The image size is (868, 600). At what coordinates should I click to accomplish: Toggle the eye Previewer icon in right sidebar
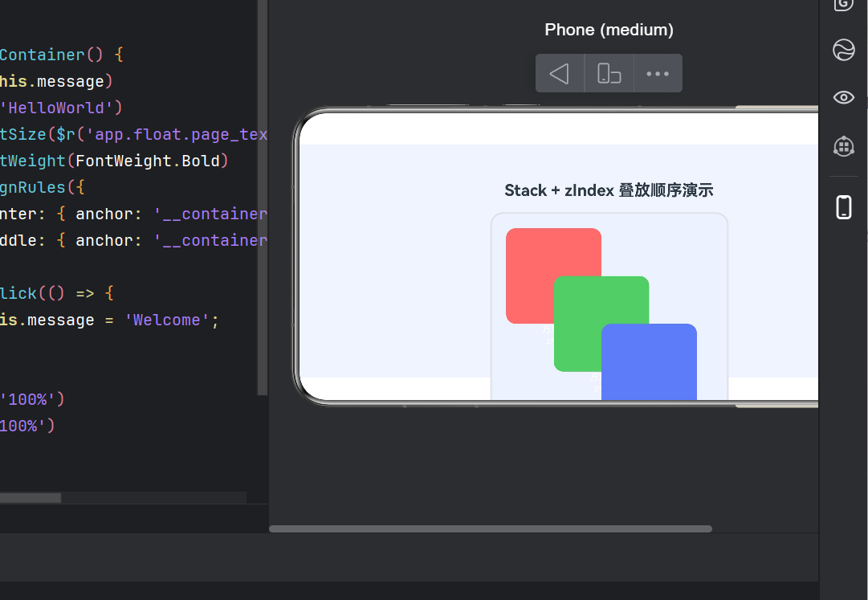click(844, 97)
